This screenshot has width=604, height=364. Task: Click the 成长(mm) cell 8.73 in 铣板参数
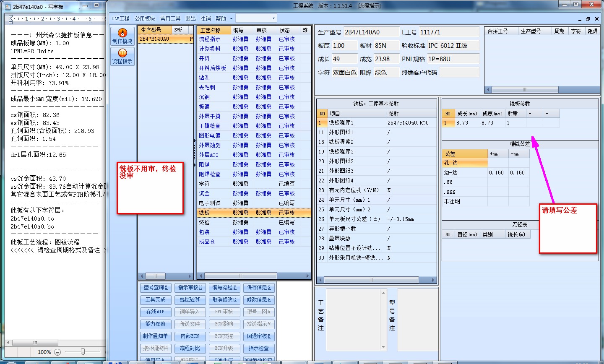pos(467,123)
